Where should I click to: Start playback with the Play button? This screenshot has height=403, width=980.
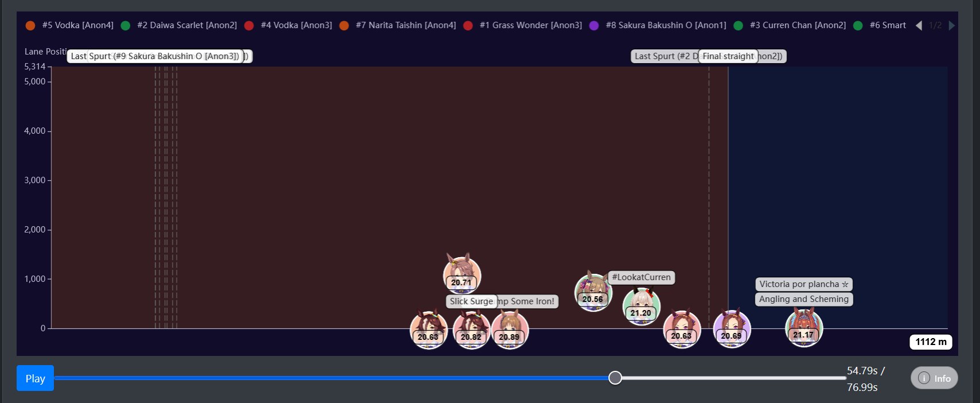click(35, 378)
